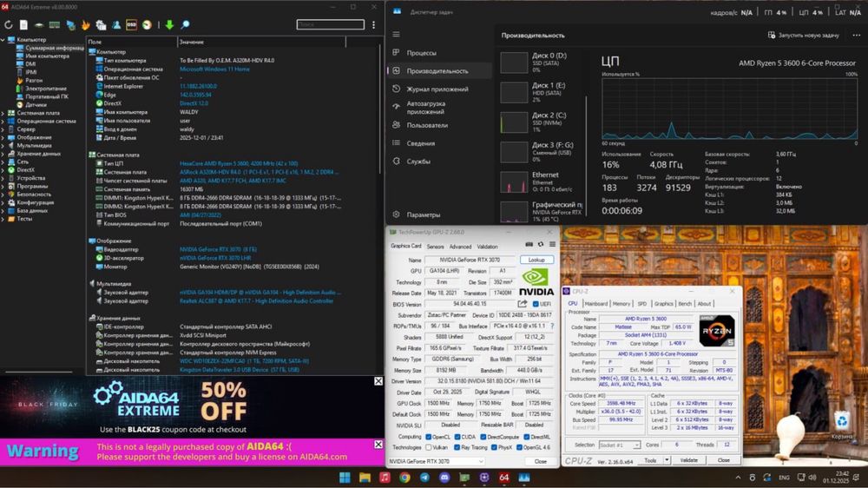
Task: Toggle the OpenGL 4.6 checkbox in GPU-Z
Action: [x=519, y=447]
